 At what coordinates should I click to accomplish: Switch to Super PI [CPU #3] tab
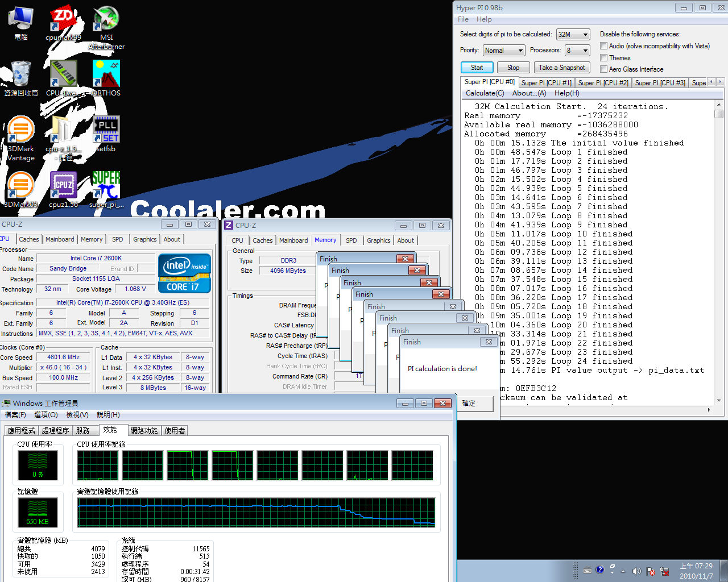[660, 83]
